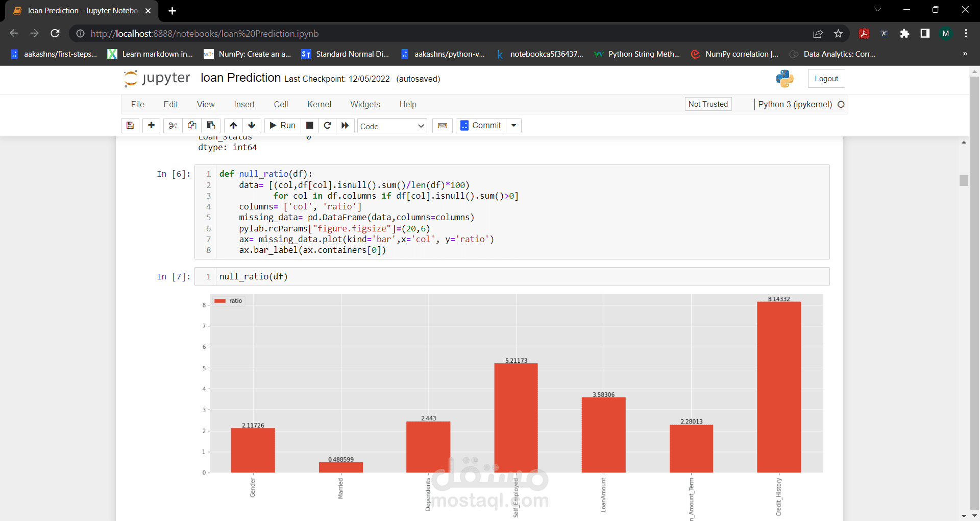The image size is (980, 521).
Task: Star this page via the bookmark icon
Action: tap(838, 34)
